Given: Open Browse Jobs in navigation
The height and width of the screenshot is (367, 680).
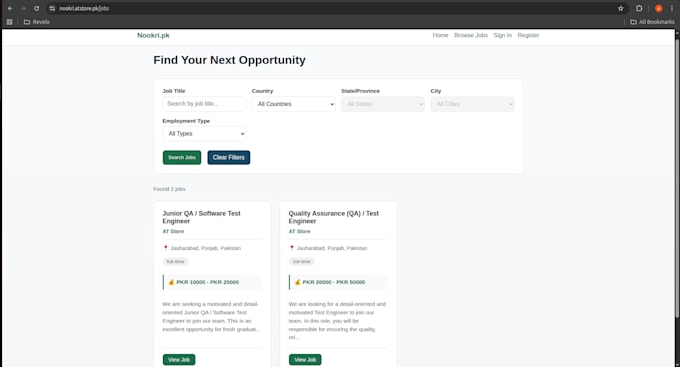Looking at the screenshot, I should (x=471, y=35).
